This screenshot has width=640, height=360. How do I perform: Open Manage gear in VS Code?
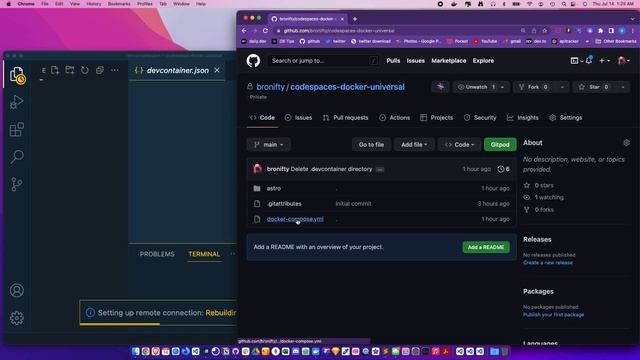[17, 318]
